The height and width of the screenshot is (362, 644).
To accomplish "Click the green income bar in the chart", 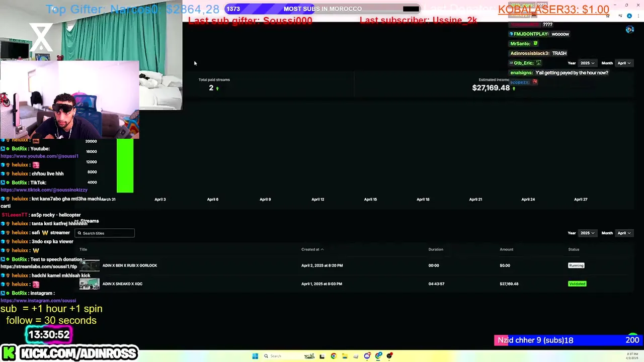I will click(125, 166).
